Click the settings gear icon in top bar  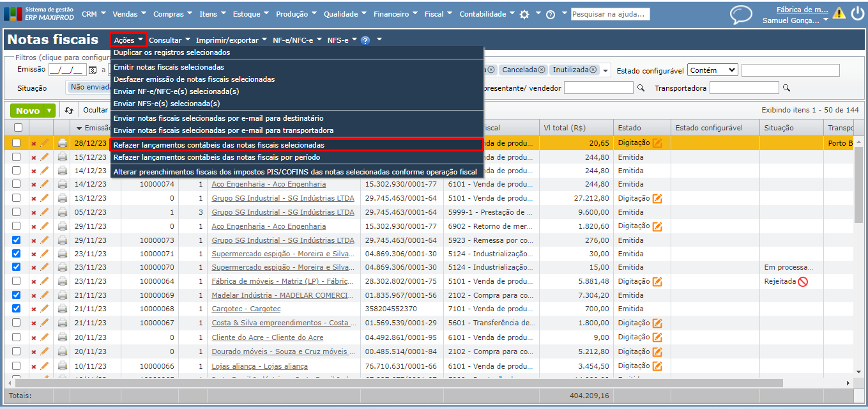pos(524,14)
